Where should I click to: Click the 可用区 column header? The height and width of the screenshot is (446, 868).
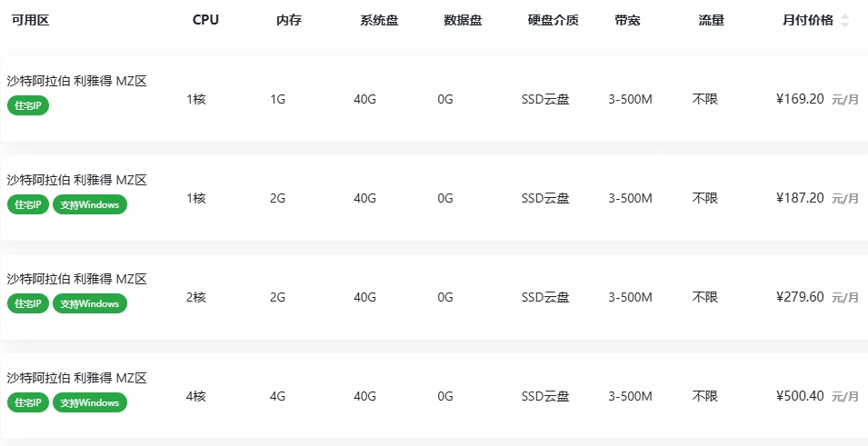point(30,21)
